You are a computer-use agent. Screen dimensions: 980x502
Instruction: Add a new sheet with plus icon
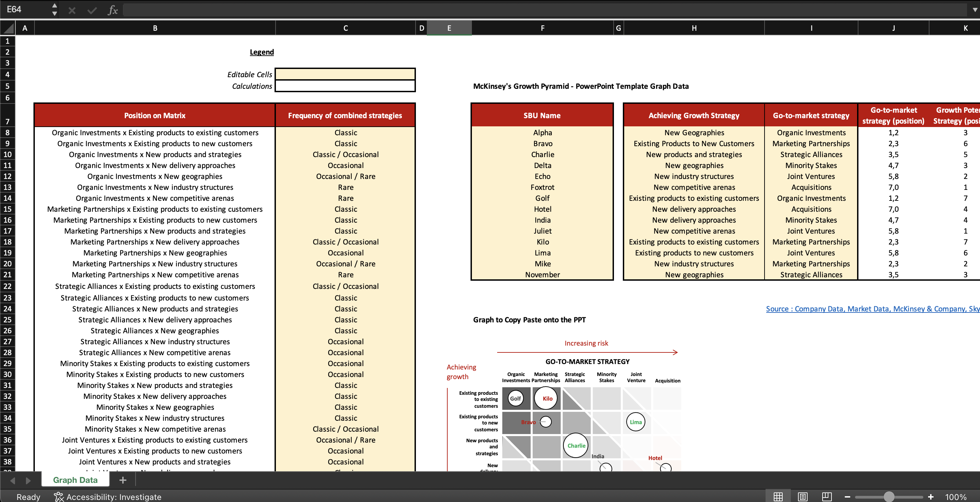(123, 480)
